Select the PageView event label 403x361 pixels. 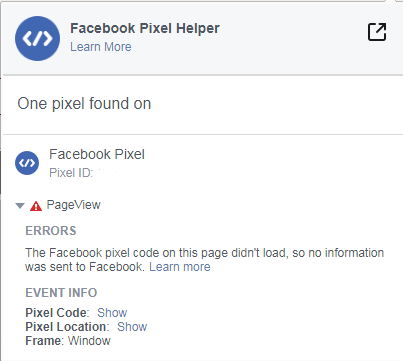pyautogui.click(x=74, y=205)
